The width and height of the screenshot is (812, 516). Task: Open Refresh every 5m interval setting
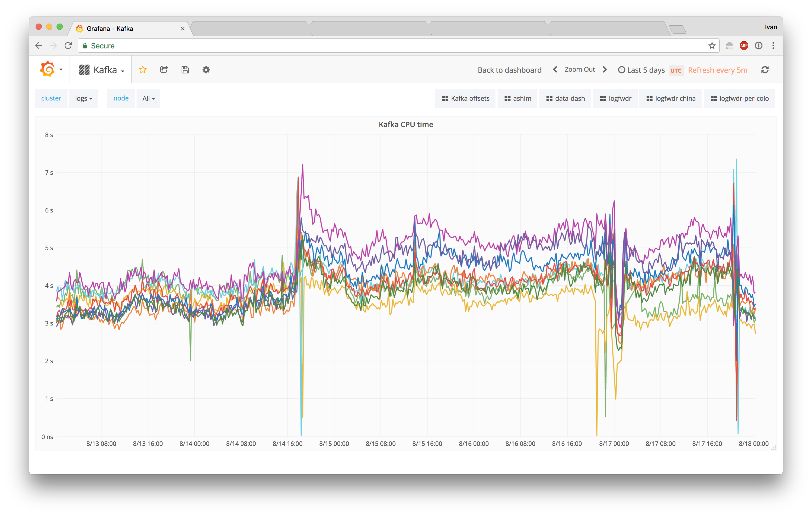[718, 70]
